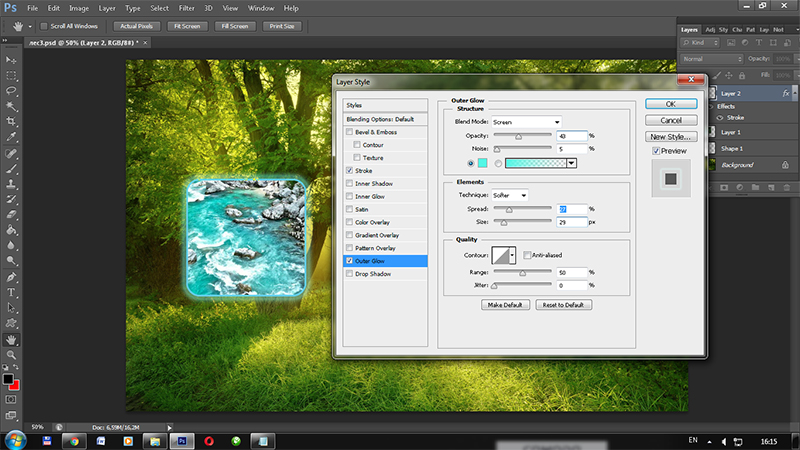
Task: Click Cancel in Layer Style dialog
Action: (x=671, y=120)
